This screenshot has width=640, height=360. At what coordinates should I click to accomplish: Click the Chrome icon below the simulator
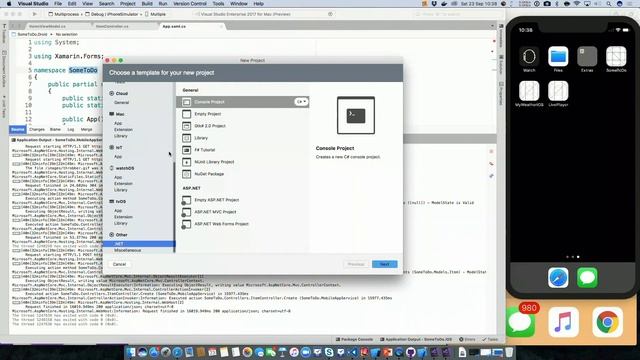[607, 322]
